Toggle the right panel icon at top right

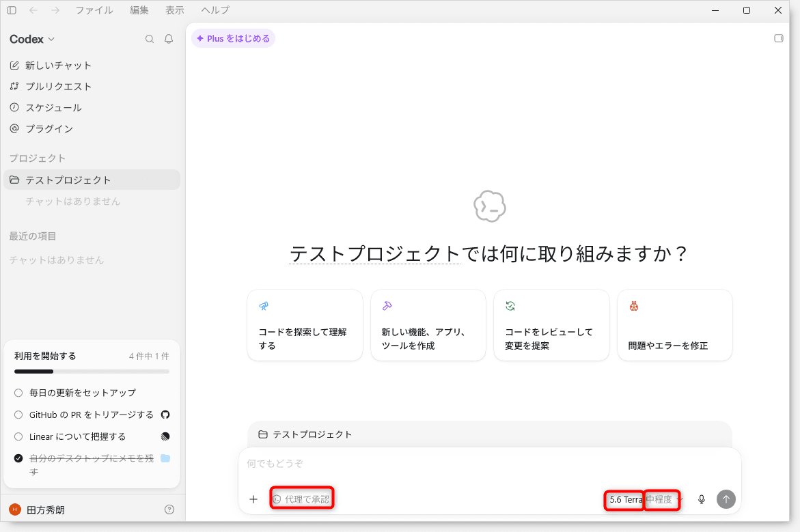click(x=779, y=38)
